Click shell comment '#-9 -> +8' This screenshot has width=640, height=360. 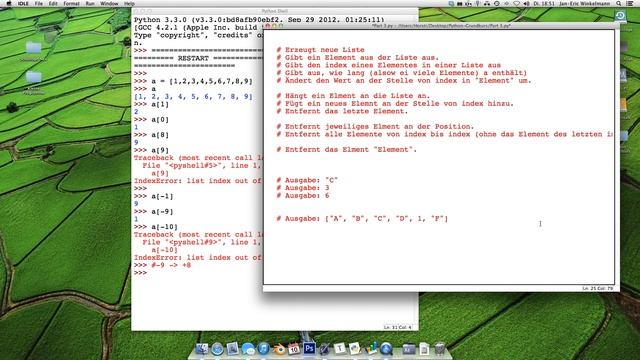(x=171, y=265)
